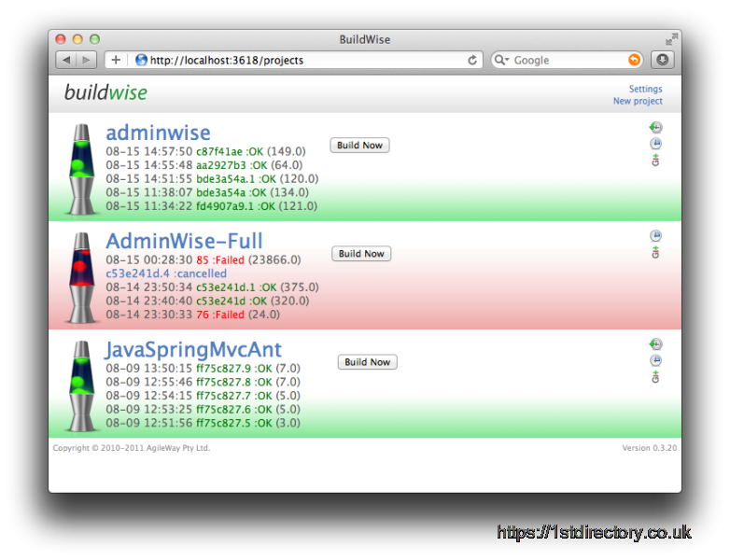Click the timestamp 08-15 00:28:30

149,260
